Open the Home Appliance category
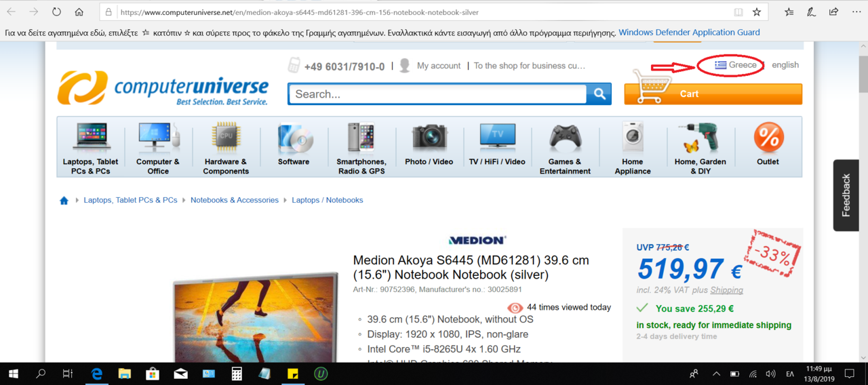 coord(633,148)
